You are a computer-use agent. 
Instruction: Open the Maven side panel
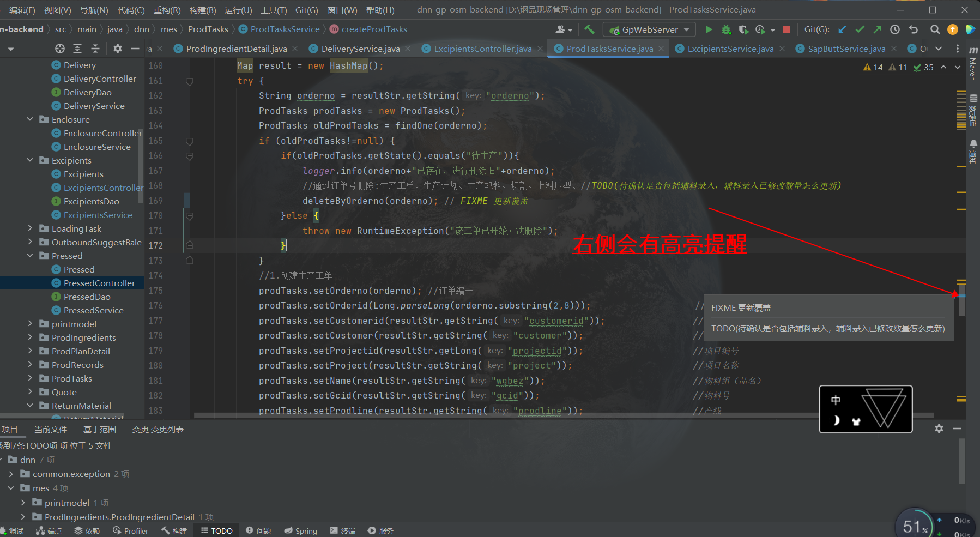(x=973, y=64)
